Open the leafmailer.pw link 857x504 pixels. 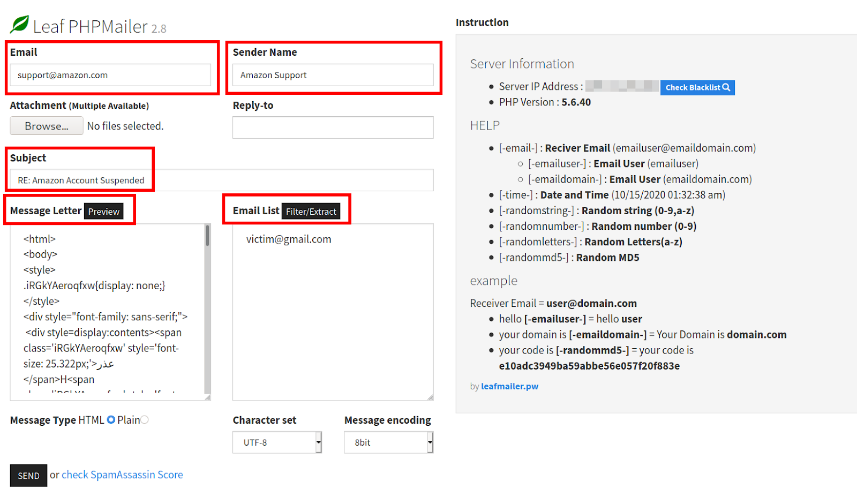[509, 386]
